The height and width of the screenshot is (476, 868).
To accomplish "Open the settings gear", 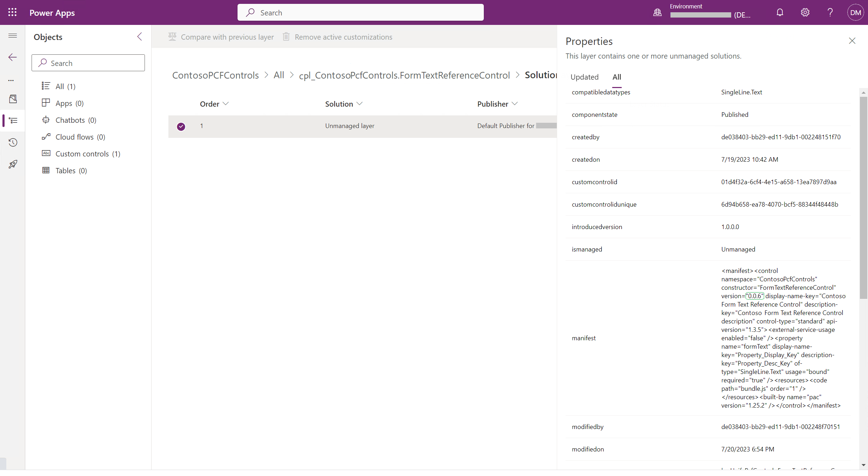I will point(805,13).
